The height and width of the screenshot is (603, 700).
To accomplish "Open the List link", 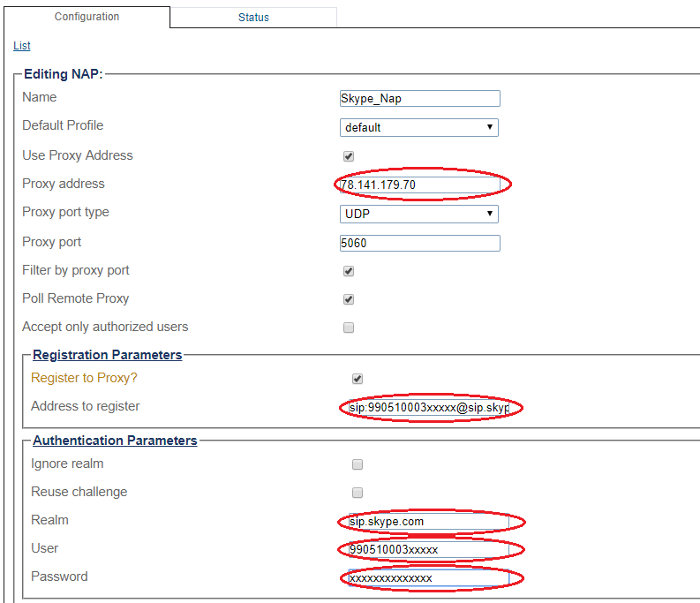I will point(22,46).
